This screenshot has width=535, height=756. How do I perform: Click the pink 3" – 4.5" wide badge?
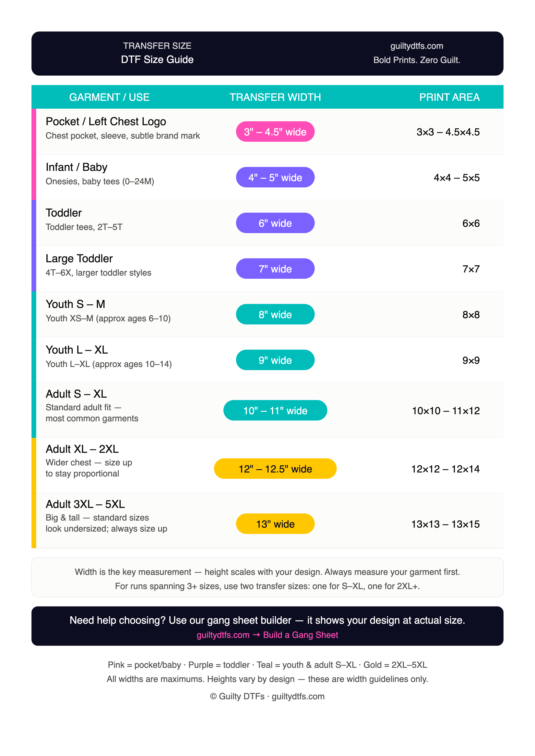click(275, 132)
